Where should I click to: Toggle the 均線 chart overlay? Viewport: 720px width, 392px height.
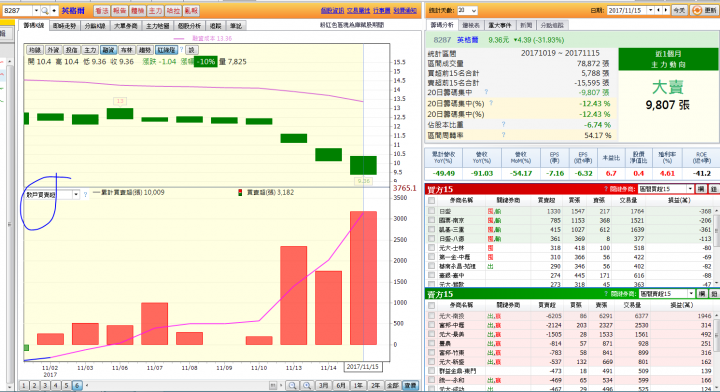click(x=35, y=50)
